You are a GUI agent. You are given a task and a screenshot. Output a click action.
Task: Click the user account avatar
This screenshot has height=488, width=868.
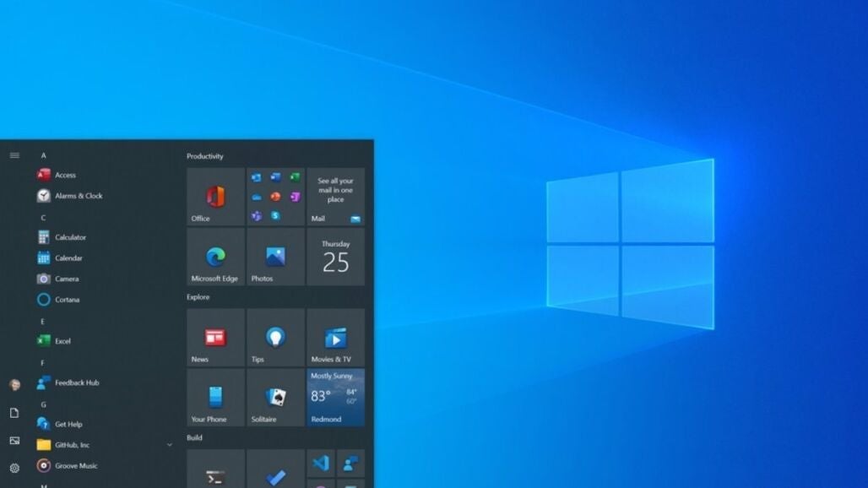click(14, 385)
